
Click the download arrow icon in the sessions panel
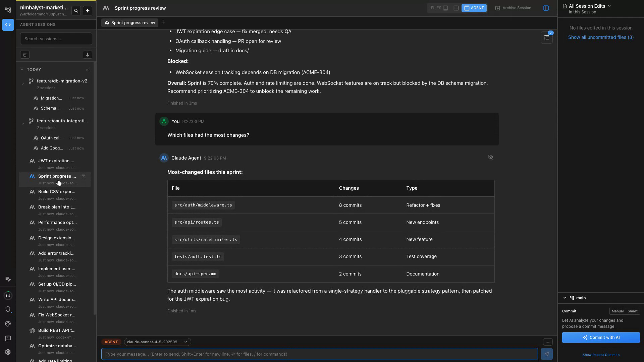click(87, 55)
